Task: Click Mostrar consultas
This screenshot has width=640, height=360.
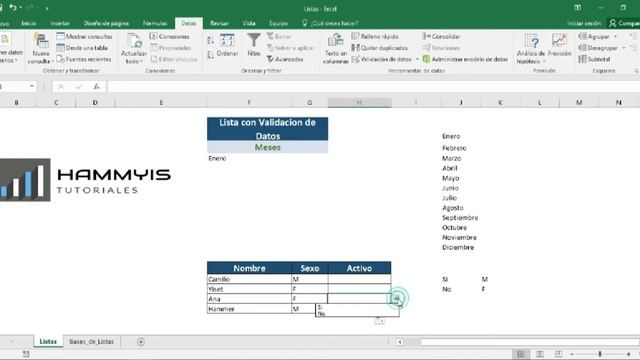Action: click(84, 36)
